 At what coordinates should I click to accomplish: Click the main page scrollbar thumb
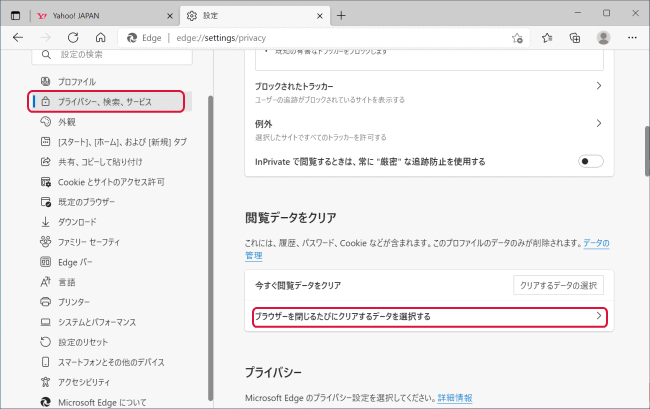pos(647,151)
